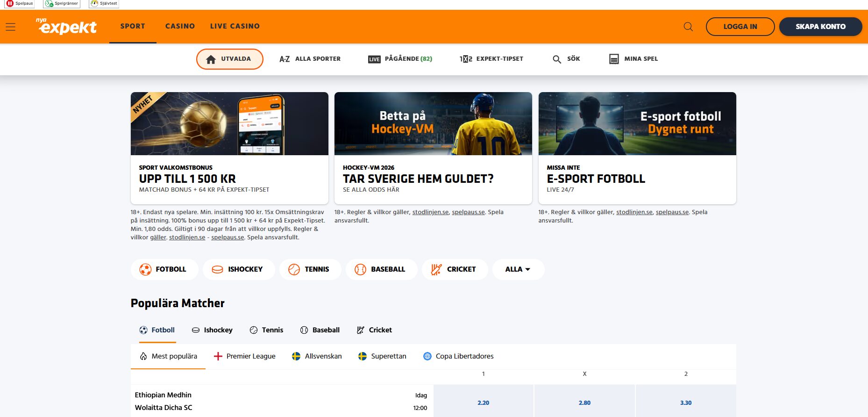Click the flame icon for Mest populära
Screen dimensions: 868x417
(143, 356)
